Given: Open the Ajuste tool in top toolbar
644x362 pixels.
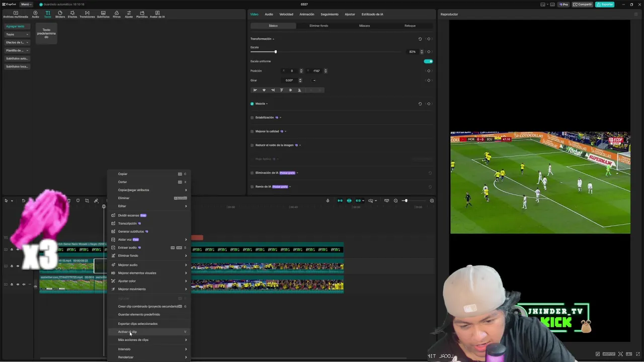Looking at the screenshot, I should tap(129, 14).
